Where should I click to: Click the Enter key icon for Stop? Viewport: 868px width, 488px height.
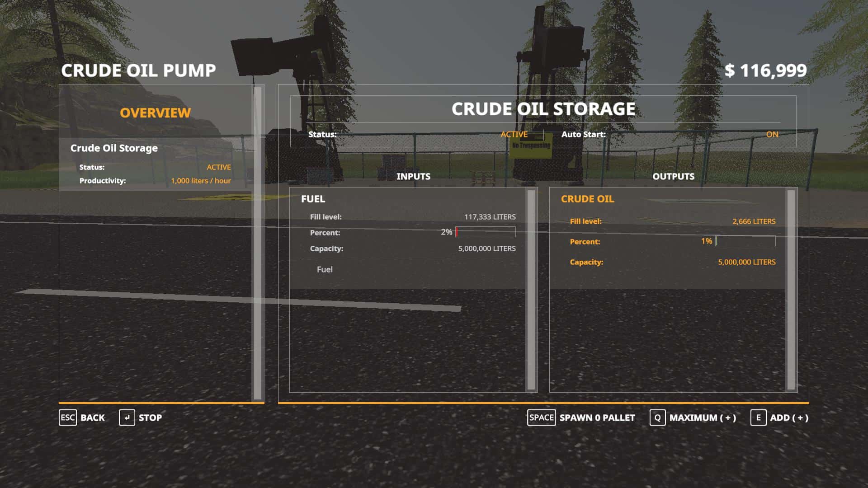tap(127, 418)
